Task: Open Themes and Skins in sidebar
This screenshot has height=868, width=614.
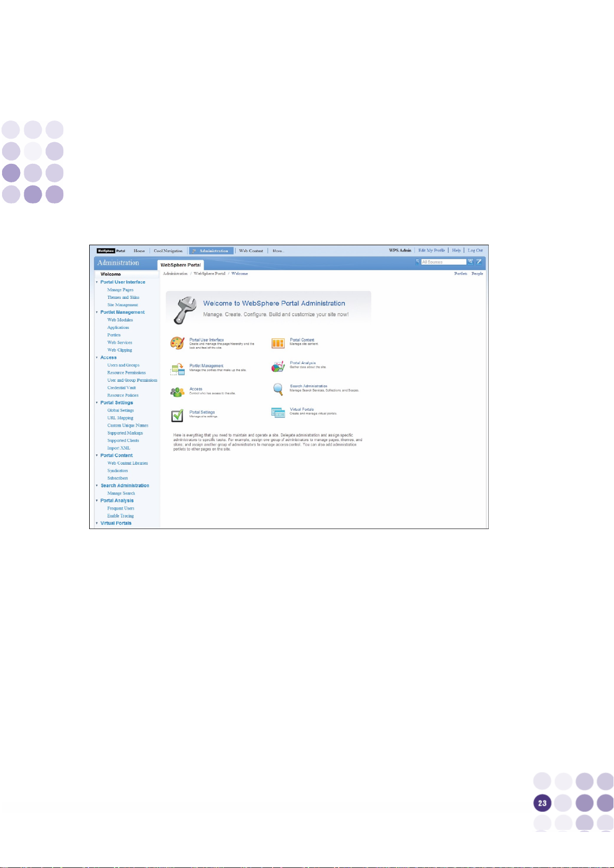Action: click(123, 297)
